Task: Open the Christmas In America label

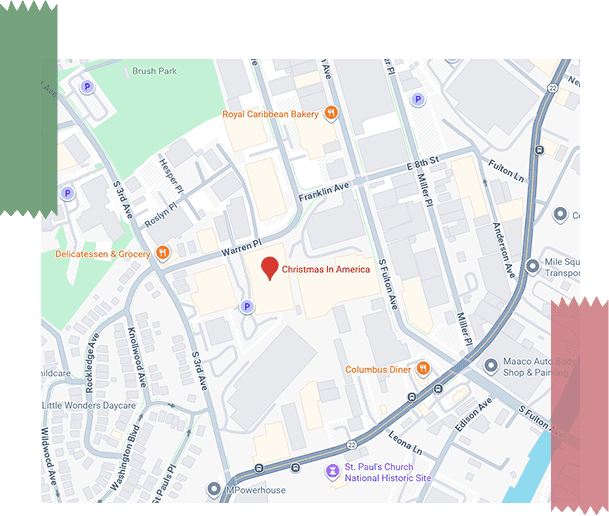Action: pyautogui.click(x=325, y=269)
